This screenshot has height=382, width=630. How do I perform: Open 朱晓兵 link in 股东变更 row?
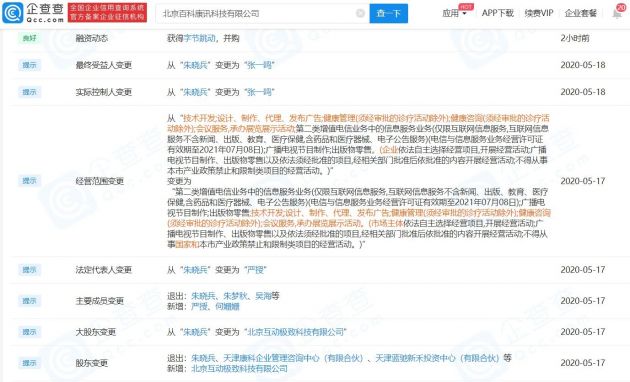(203, 358)
